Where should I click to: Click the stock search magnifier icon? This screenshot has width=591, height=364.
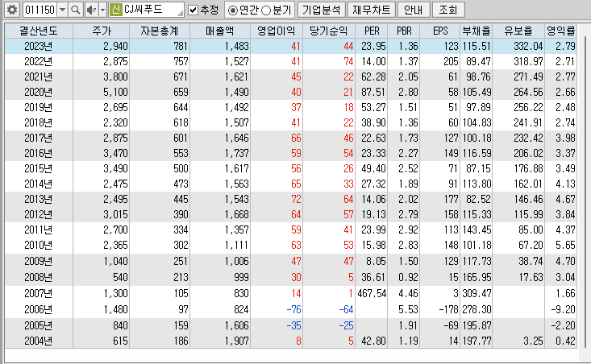coord(75,10)
